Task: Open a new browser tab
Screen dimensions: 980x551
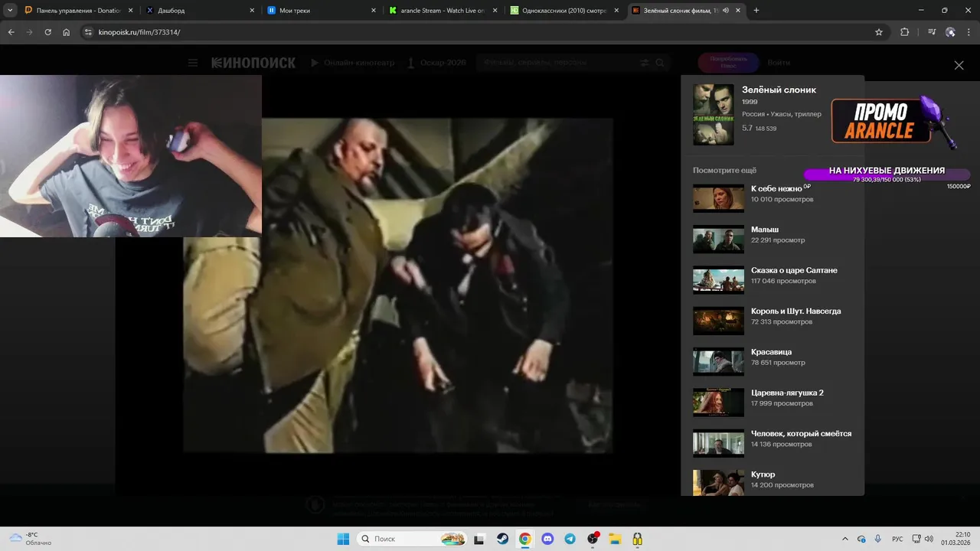Action: [756, 11]
